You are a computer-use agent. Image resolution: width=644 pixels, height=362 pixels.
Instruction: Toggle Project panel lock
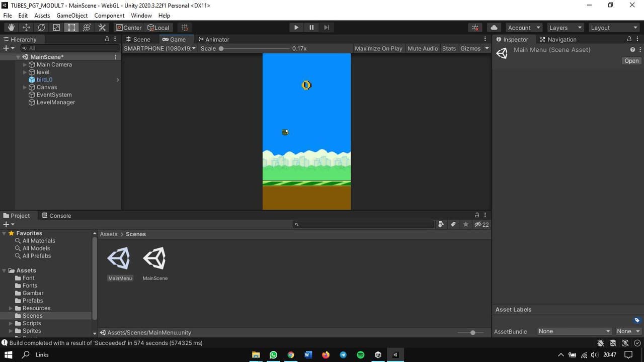pos(477,215)
